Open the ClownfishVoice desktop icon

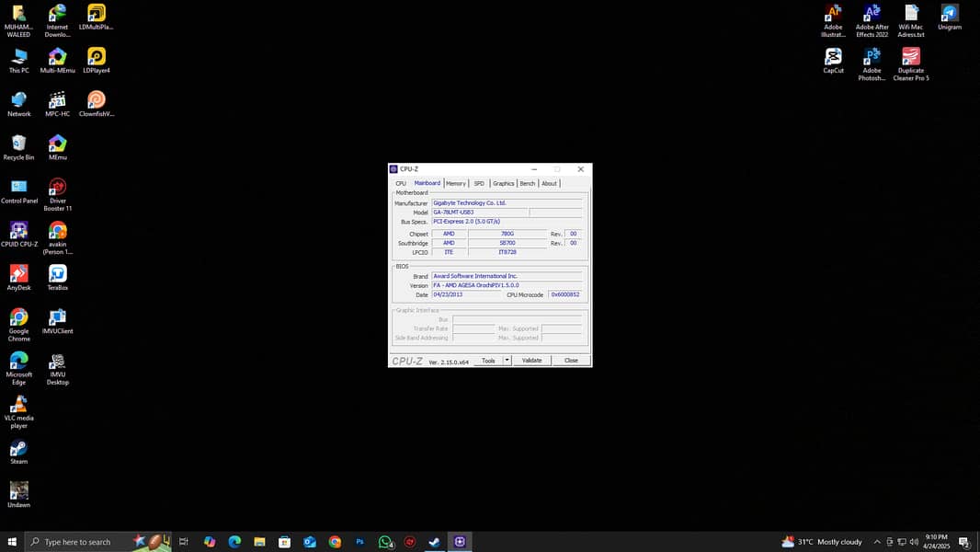97,104
